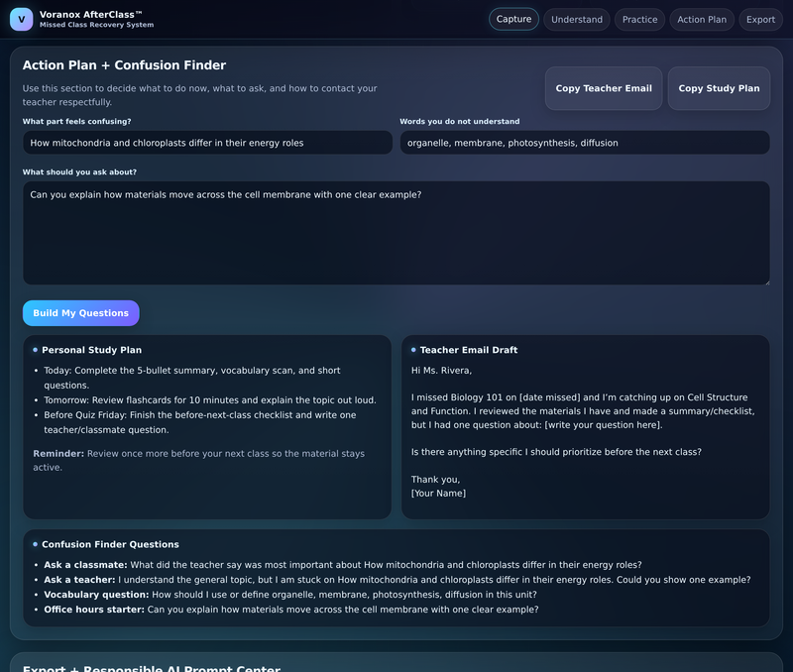This screenshot has width=793, height=672.
Task: Switch to the Capture tab
Action: [x=513, y=19]
